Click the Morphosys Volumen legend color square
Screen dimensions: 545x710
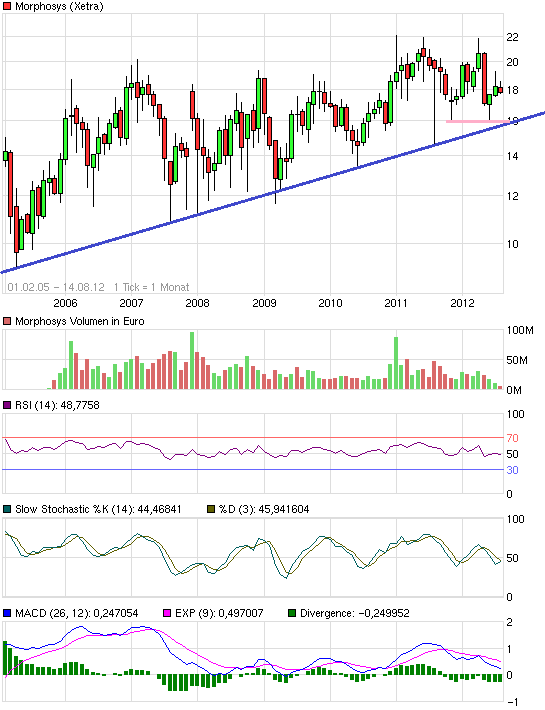[7, 321]
